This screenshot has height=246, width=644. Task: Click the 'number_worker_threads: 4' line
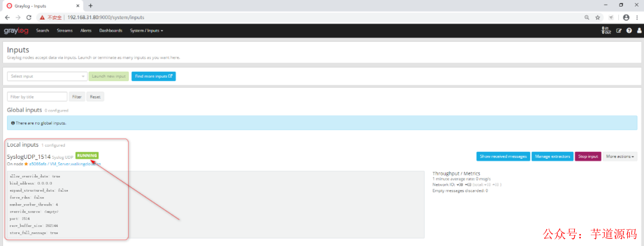click(x=34, y=204)
